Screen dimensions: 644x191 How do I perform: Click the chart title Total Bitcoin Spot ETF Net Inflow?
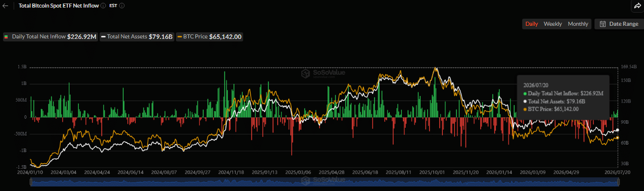pyautogui.click(x=59, y=6)
